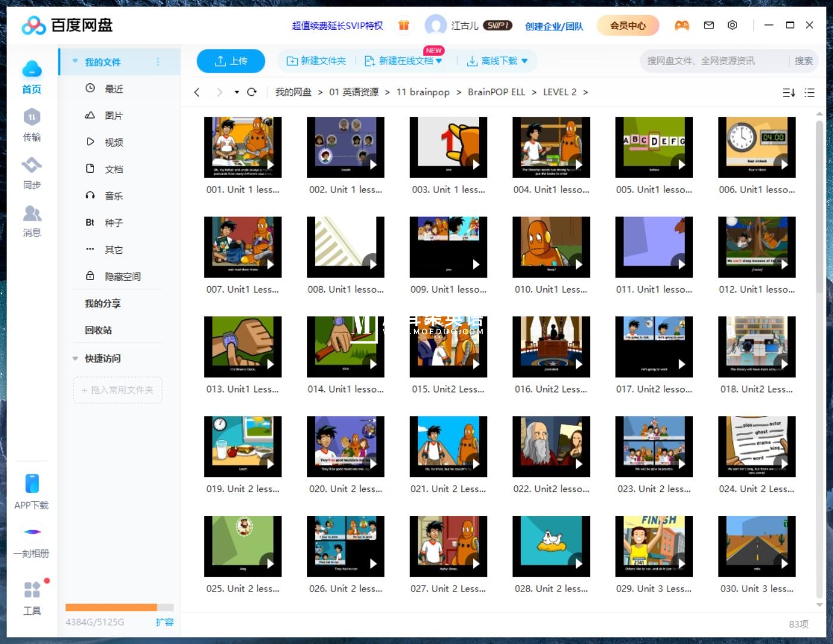The image size is (833, 644).
Task: Open the mail notification icon
Action: (x=708, y=25)
